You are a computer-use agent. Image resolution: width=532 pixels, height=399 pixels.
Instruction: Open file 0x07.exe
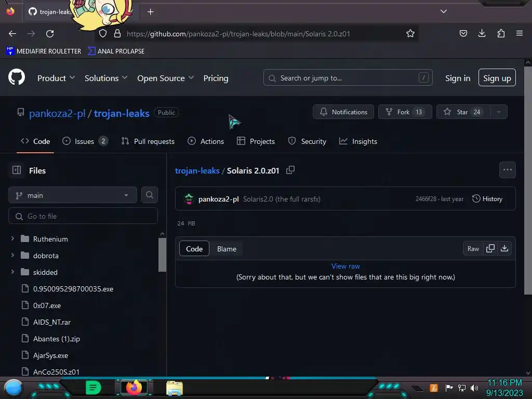point(47,305)
